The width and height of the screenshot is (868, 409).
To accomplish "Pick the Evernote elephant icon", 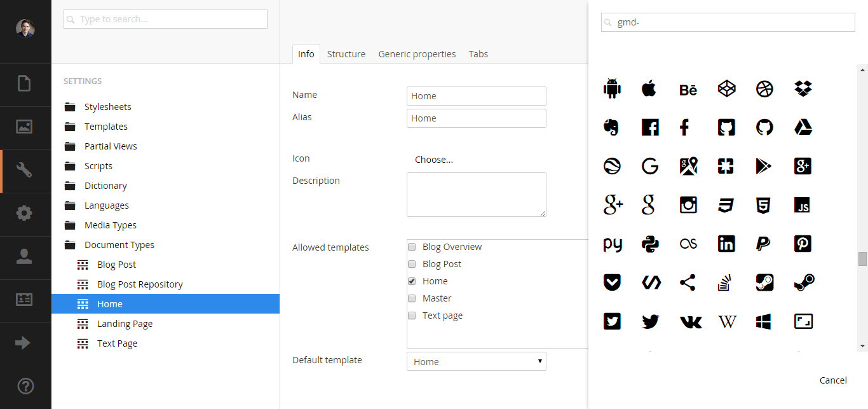I will point(611,127).
